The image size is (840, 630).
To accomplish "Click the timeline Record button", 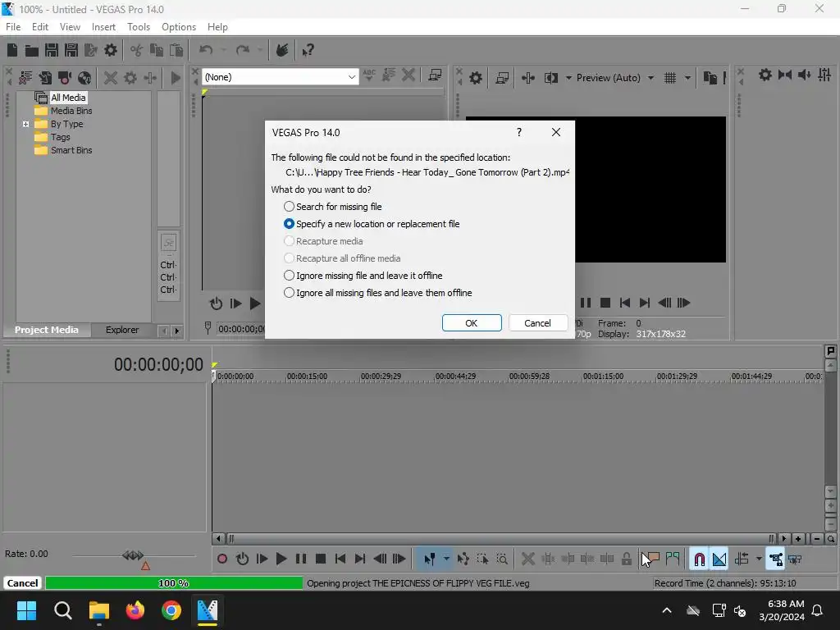I will tap(222, 559).
